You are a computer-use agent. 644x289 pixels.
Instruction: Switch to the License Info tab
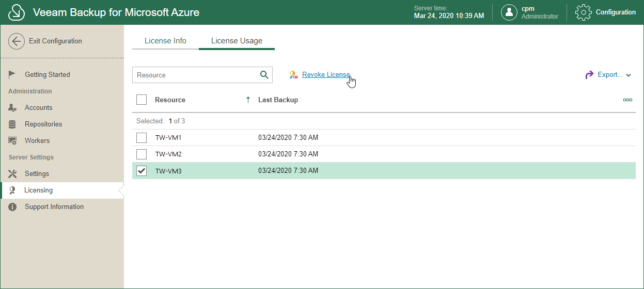165,41
